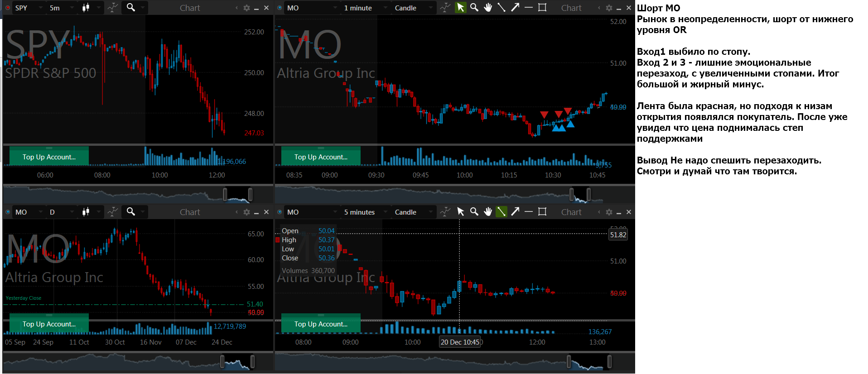Viewport: 868px width, 374px height.
Task: Click the zoom magnifier in MO daily chart
Action: click(x=131, y=211)
